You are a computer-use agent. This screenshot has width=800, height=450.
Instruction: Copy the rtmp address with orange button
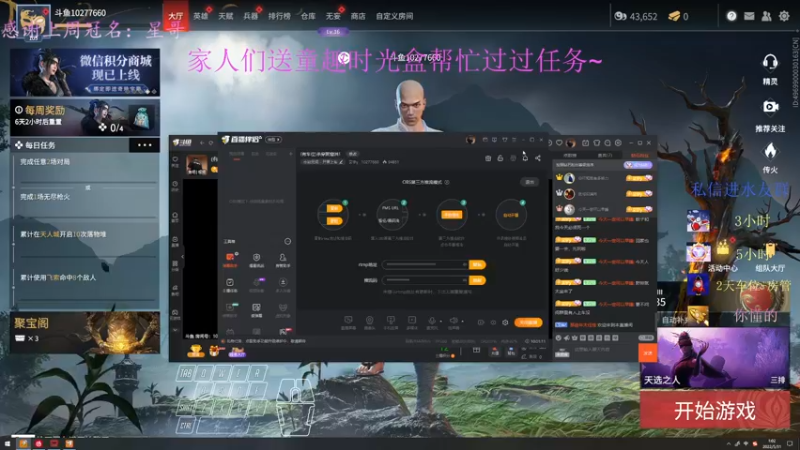477,264
